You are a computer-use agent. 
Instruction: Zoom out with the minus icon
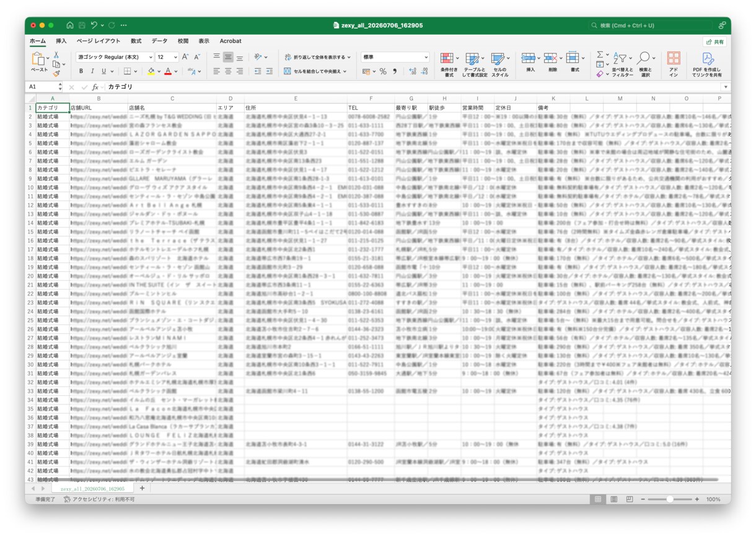[x=643, y=499]
